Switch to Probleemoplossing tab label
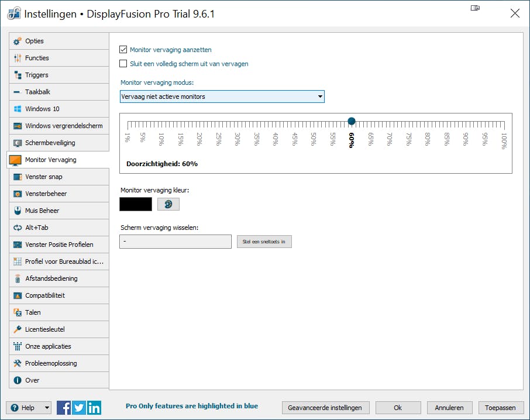530x420 pixels. (x=51, y=364)
